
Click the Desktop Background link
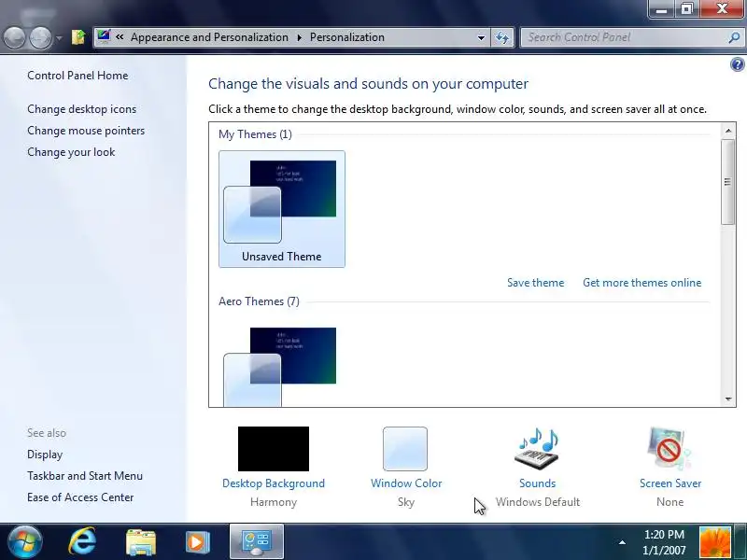point(274,483)
